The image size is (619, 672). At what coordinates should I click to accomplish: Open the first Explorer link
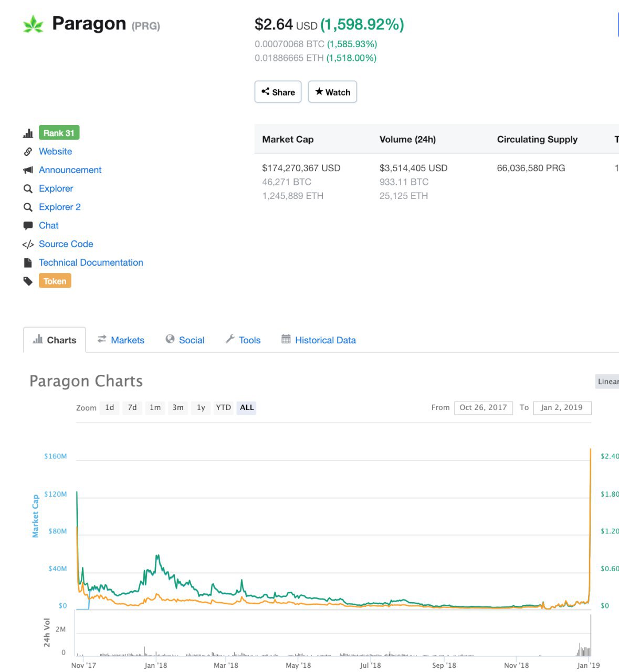tap(56, 188)
